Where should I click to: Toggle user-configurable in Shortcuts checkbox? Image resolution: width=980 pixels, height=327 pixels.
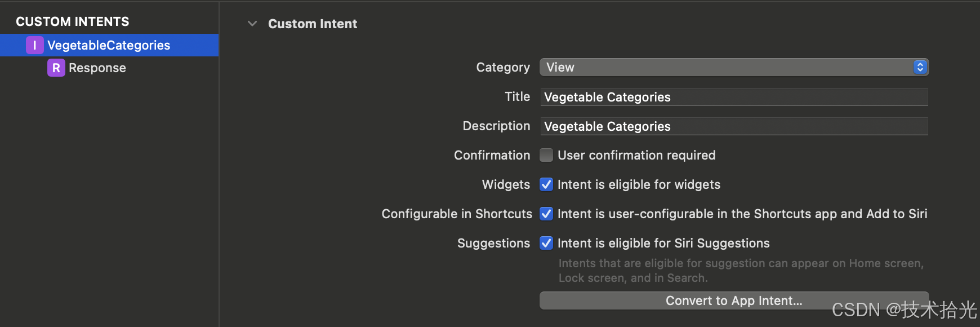(x=546, y=214)
